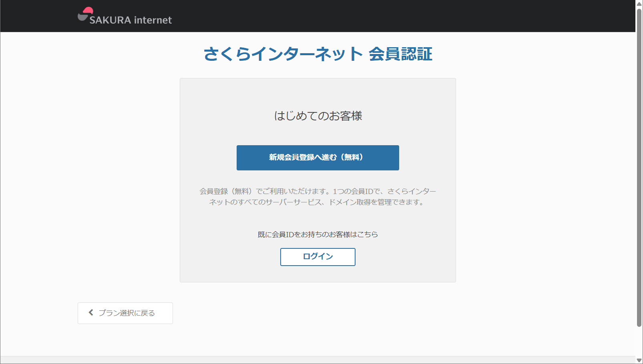Click the left chevron in プラン選択に戻る

click(91, 312)
